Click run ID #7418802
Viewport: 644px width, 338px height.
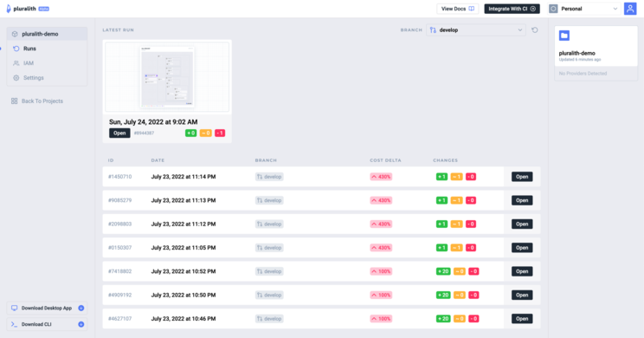click(x=120, y=271)
